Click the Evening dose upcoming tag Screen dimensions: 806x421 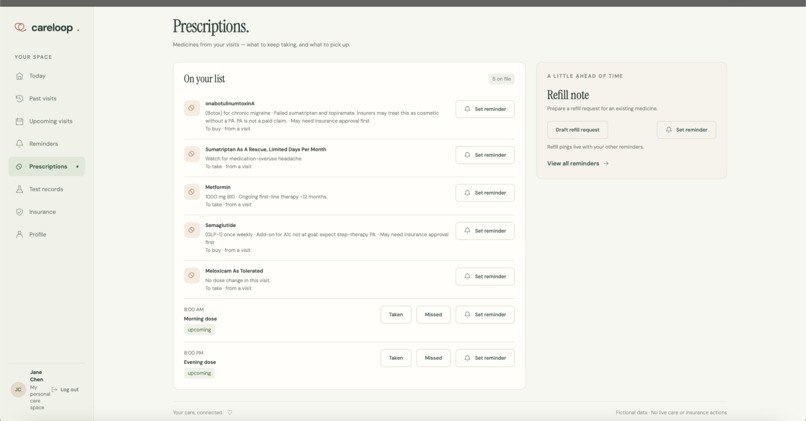[x=199, y=373]
